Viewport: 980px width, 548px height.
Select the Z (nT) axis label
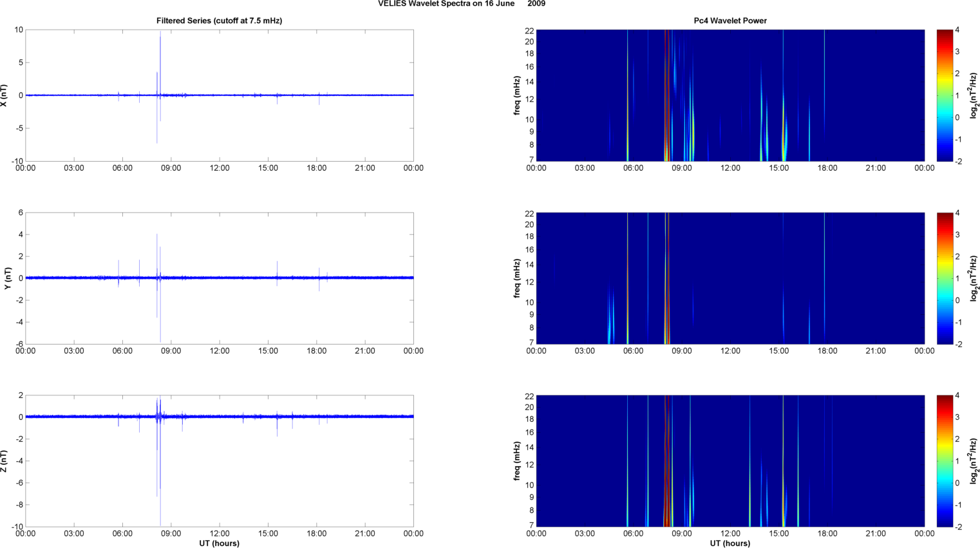pos(5,461)
